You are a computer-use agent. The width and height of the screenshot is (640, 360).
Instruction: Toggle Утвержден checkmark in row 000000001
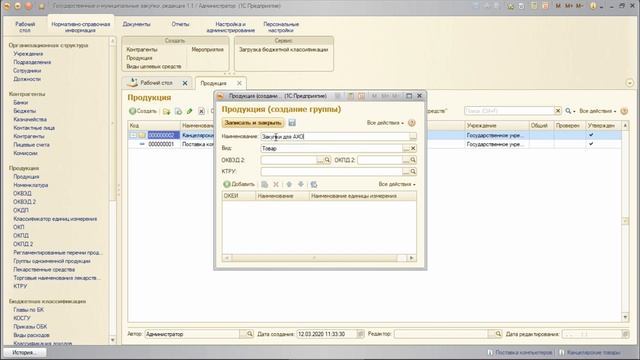pos(591,144)
